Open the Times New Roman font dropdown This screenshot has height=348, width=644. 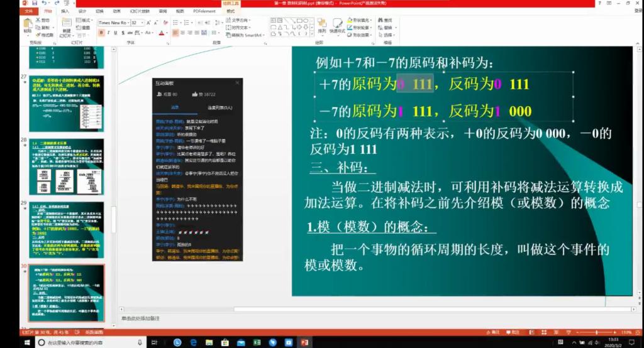tap(113, 23)
